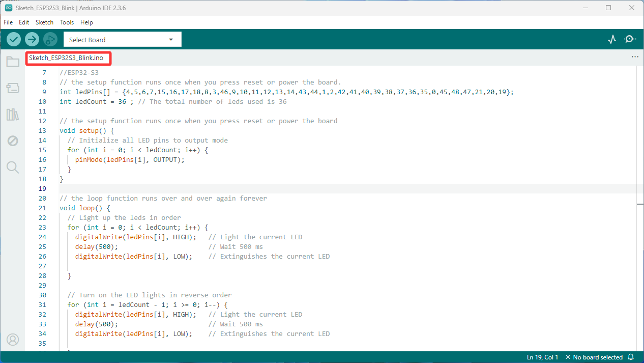Open the Serial Plotter
The width and height of the screenshot is (644, 363).
612,39
